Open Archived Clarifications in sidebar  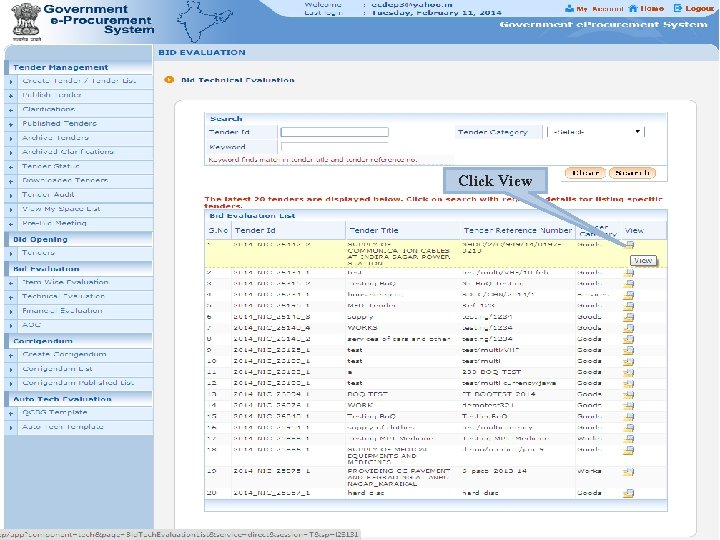click(68, 152)
